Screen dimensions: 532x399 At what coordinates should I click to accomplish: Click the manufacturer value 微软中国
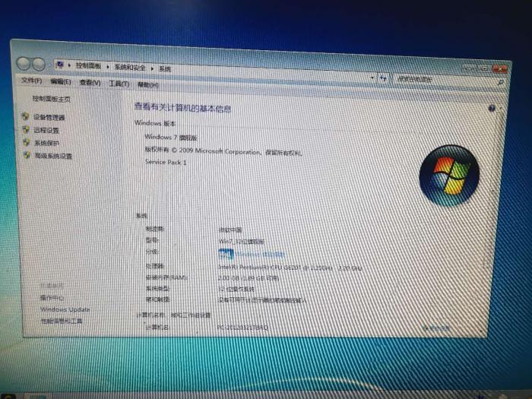(230, 230)
